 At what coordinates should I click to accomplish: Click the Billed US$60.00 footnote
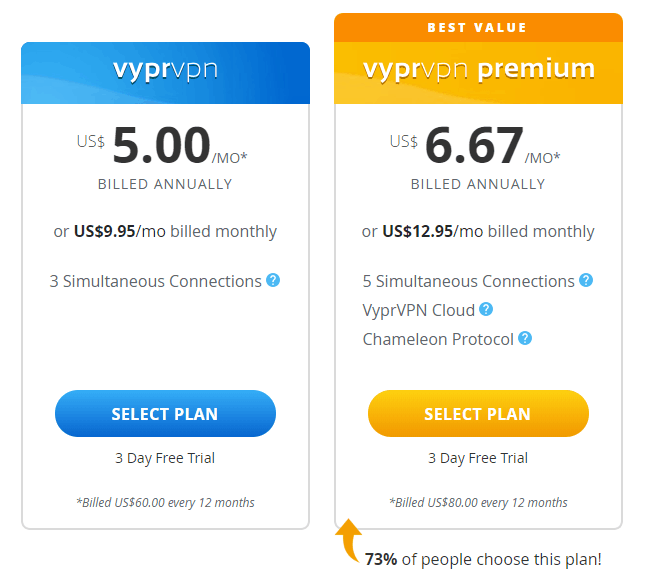pyautogui.click(x=166, y=502)
